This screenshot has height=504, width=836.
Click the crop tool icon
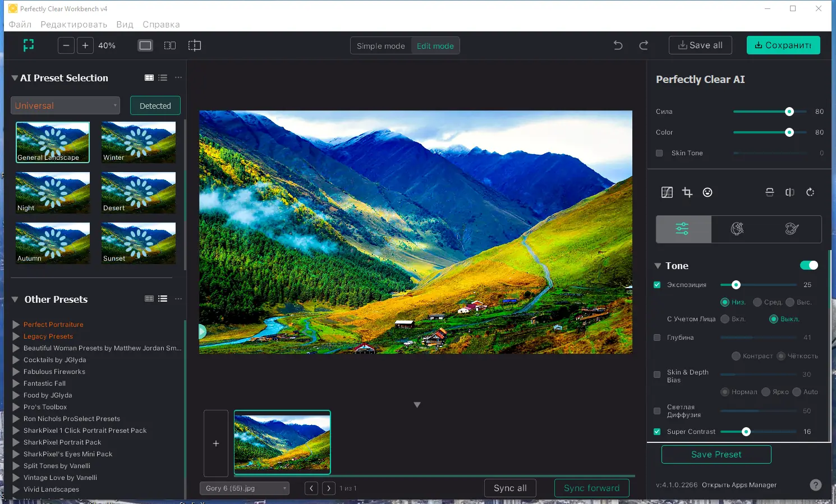click(x=687, y=192)
